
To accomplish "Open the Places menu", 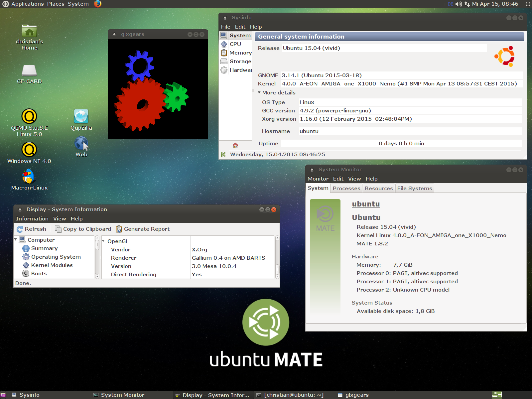I will (x=56, y=4).
